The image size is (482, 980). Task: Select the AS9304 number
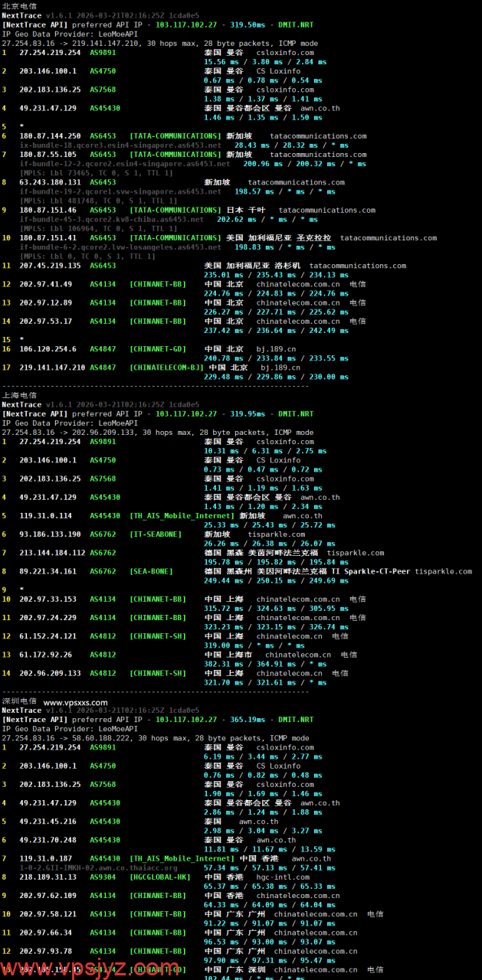tap(103, 877)
